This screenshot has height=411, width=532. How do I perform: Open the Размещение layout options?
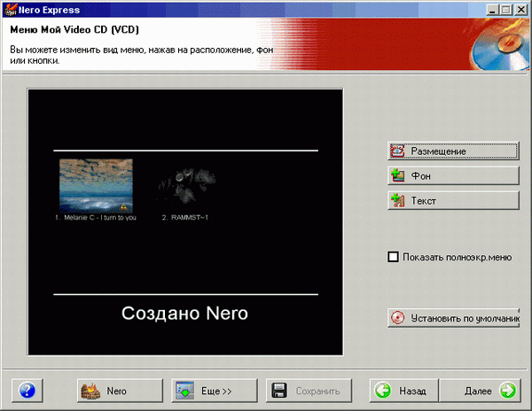pyautogui.click(x=453, y=151)
